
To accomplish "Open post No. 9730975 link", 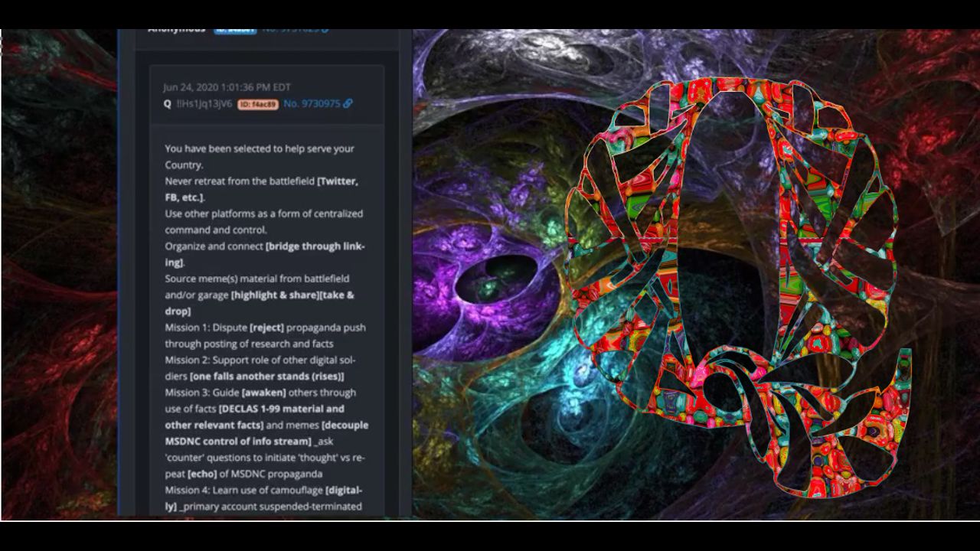I will (312, 104).
